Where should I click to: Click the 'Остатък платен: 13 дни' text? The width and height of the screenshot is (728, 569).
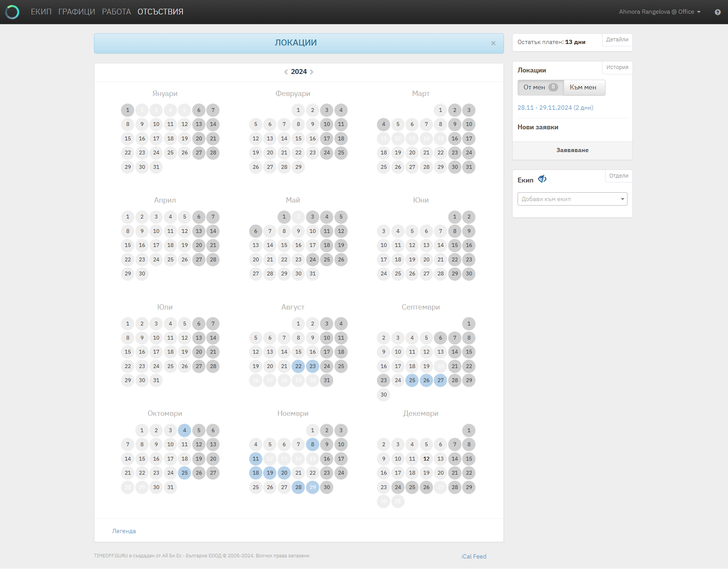[x=551, y=42]
